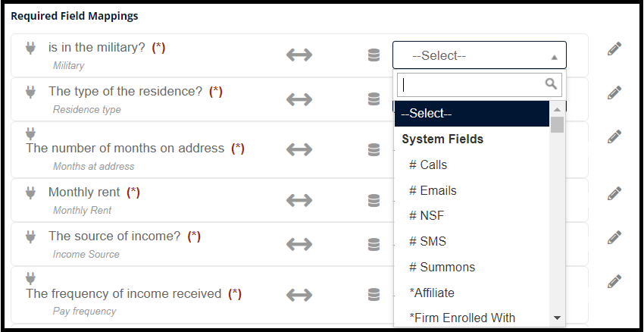
Task: Click the database icon on Monthly rent row
Action: click(374, 201)
